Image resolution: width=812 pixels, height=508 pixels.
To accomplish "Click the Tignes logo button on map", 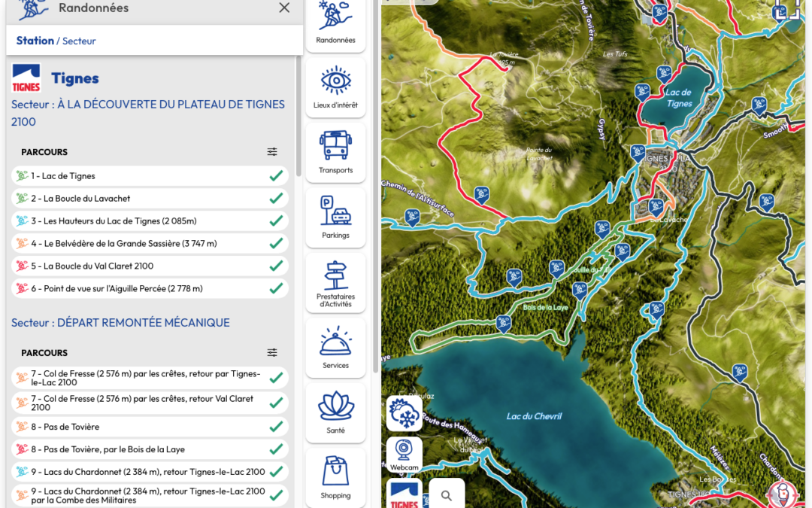I will pos(404,495).
